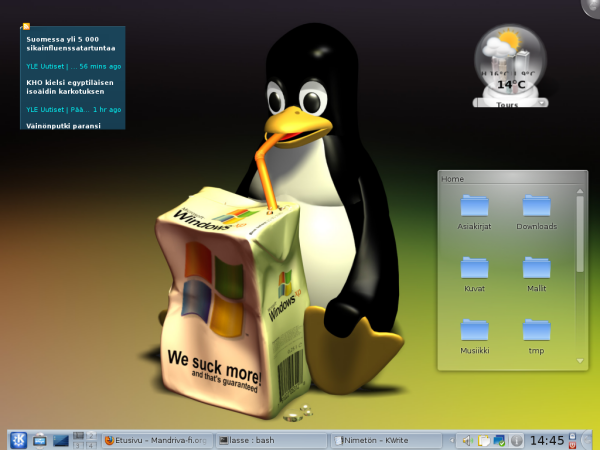Activate the lasse : bash terminal task

click(271, 440)
